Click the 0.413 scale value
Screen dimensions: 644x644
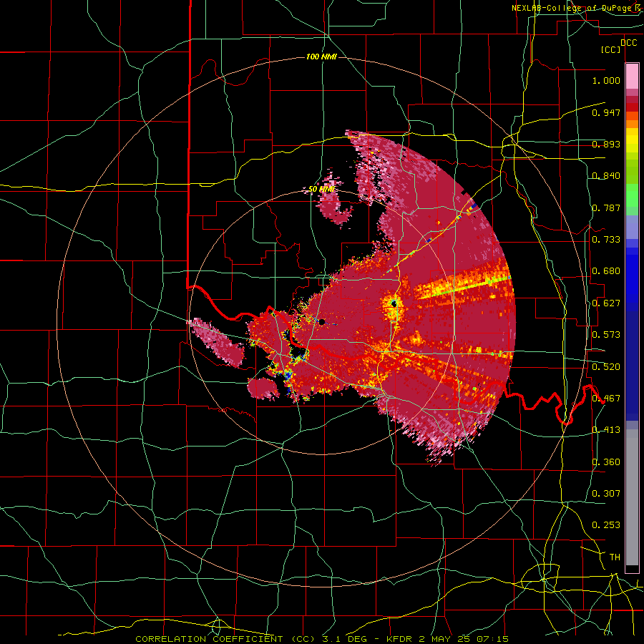pos(606,430)
